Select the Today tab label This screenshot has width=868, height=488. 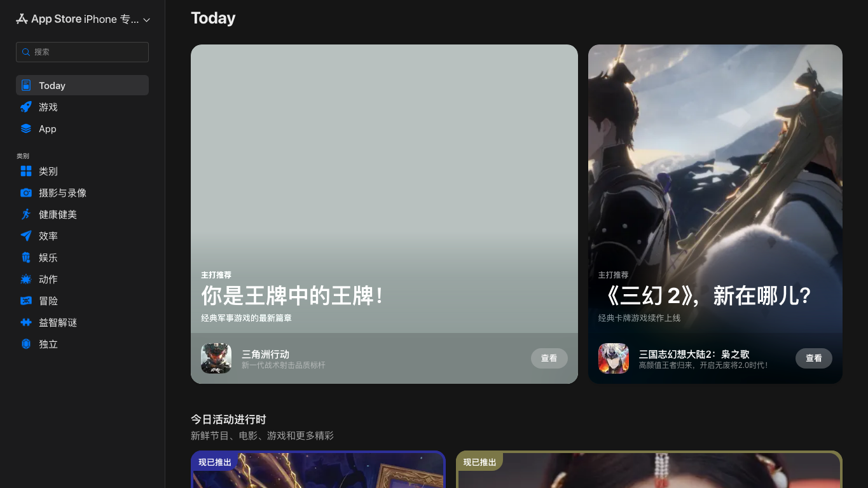pos(52,86)
